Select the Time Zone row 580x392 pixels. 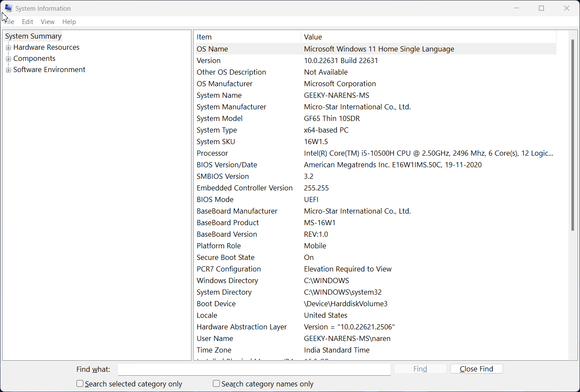376,350
